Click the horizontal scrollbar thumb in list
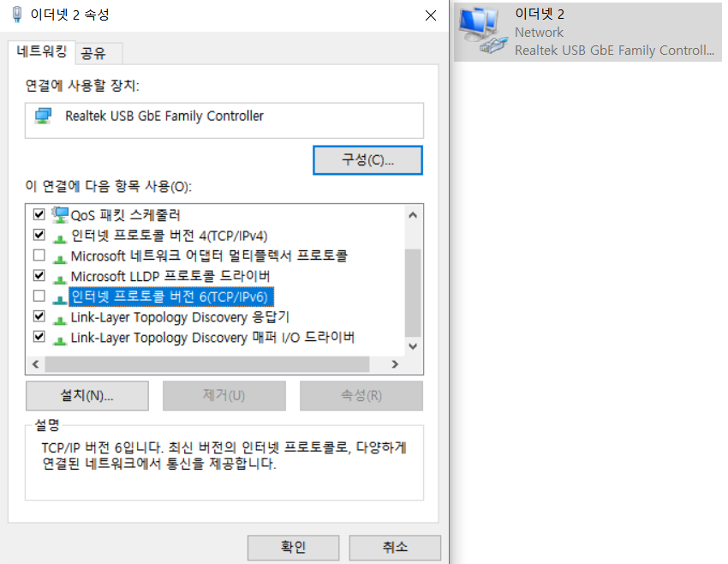 click(x=207, y=364)
